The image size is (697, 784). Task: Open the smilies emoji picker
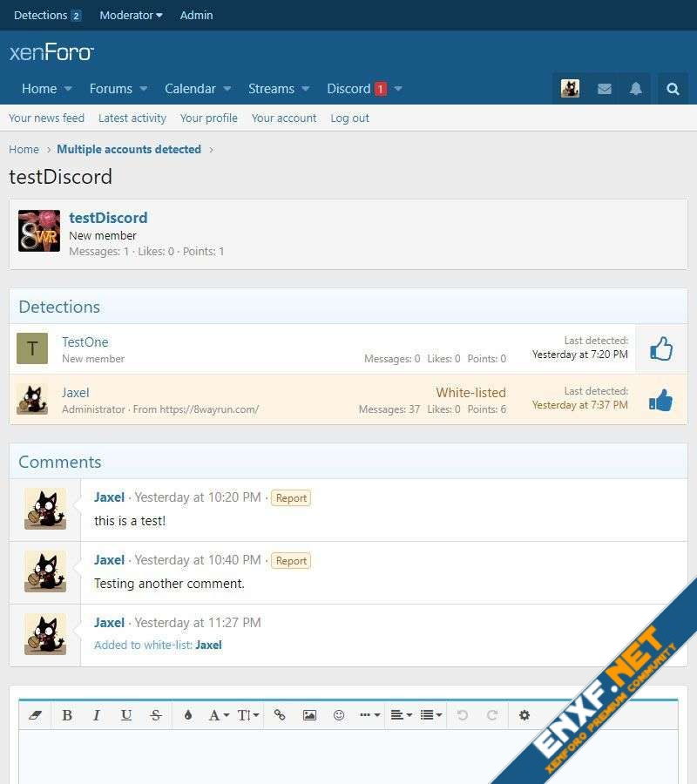click(x=339, y=715)
